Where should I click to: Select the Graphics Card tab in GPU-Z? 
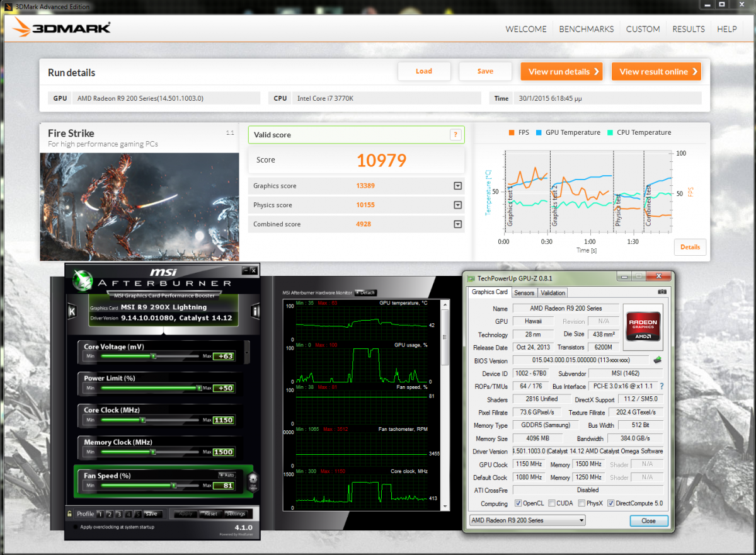click(490, 292)
